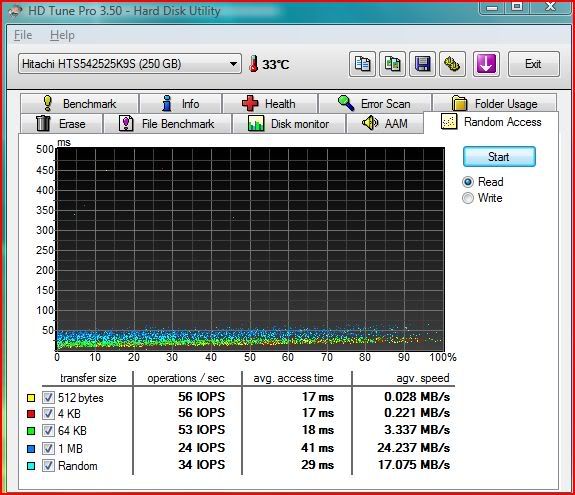Click the 33°C temperature reading
575x495 pixels.
(276, 65)
